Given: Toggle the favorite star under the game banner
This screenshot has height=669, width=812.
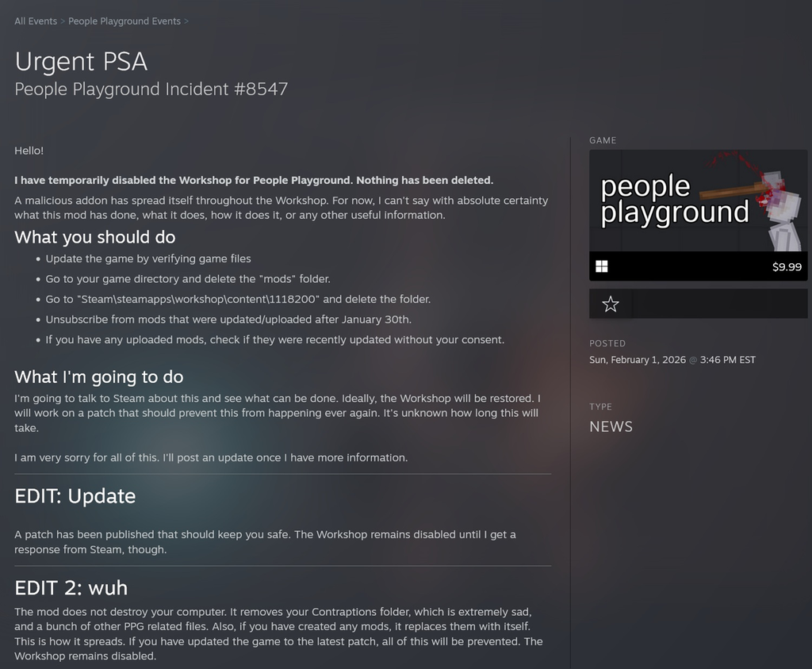Looking at the screenshot, I should pyautogui.click(x=611, y=304).
